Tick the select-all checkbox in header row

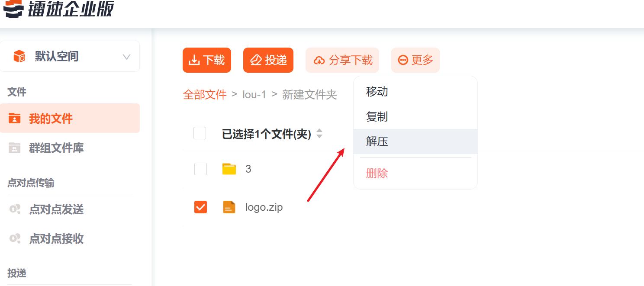(200, 133)
